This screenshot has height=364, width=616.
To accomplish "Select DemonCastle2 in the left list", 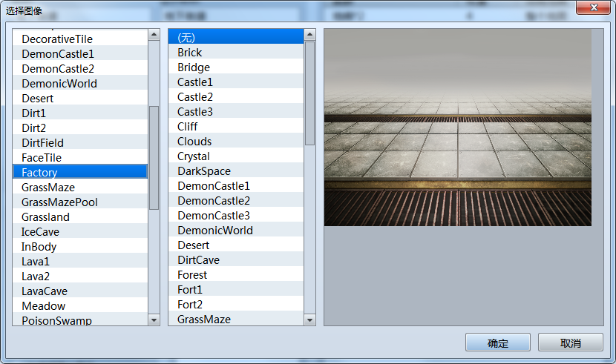I will coord(80,69).
